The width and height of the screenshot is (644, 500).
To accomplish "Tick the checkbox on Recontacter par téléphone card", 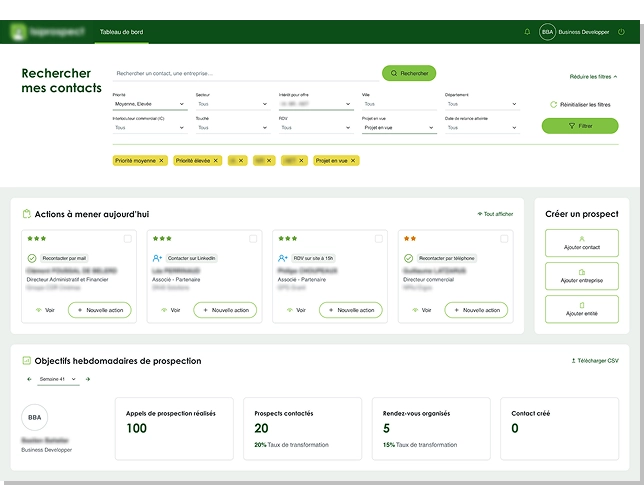I will click(503, 239).
